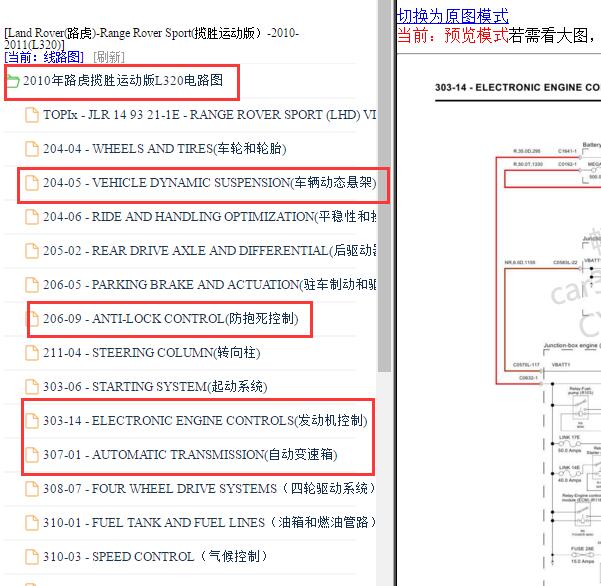Click the document icon beside 307-01 AUTOMATIC TRANSMISSION
This screenshot has height=586, width=601.
point(32,455)
